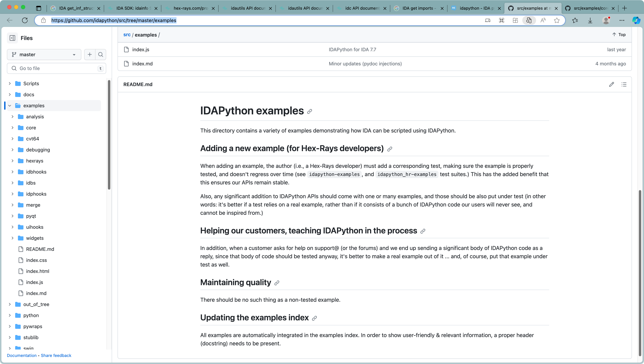Open the favorites list icon
The width and height of the screenshot is (644, 364).
click(575, 20)
